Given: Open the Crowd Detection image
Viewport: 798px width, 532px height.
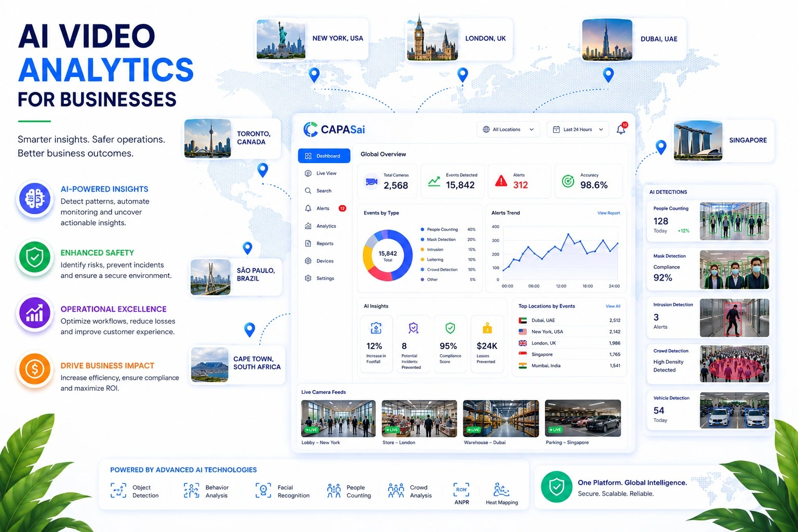Looking at the screenshot, I should 734,364.
